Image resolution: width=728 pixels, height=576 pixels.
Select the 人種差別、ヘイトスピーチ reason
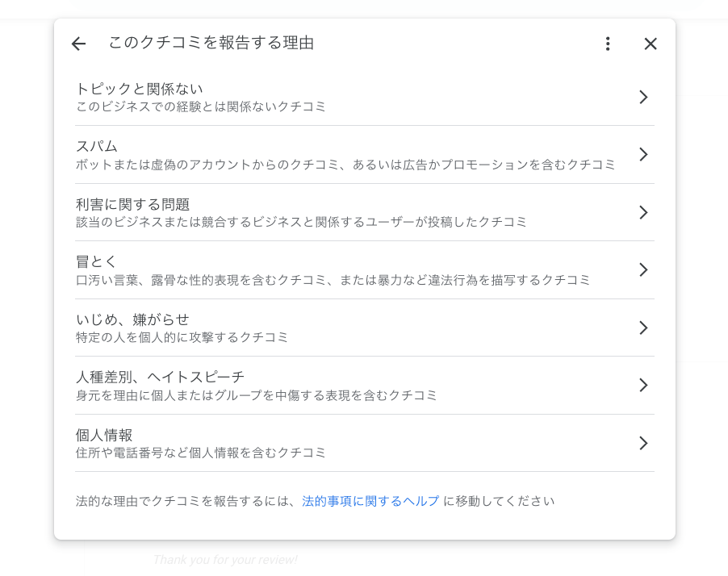323,385
